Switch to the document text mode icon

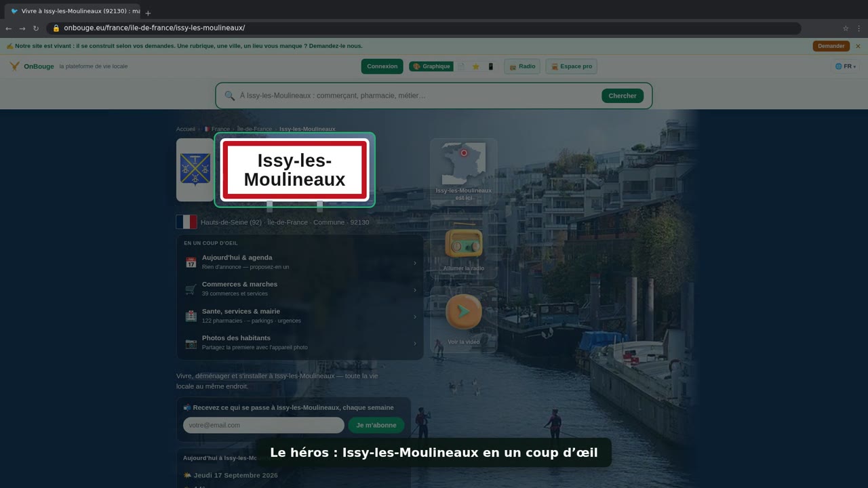461,66
